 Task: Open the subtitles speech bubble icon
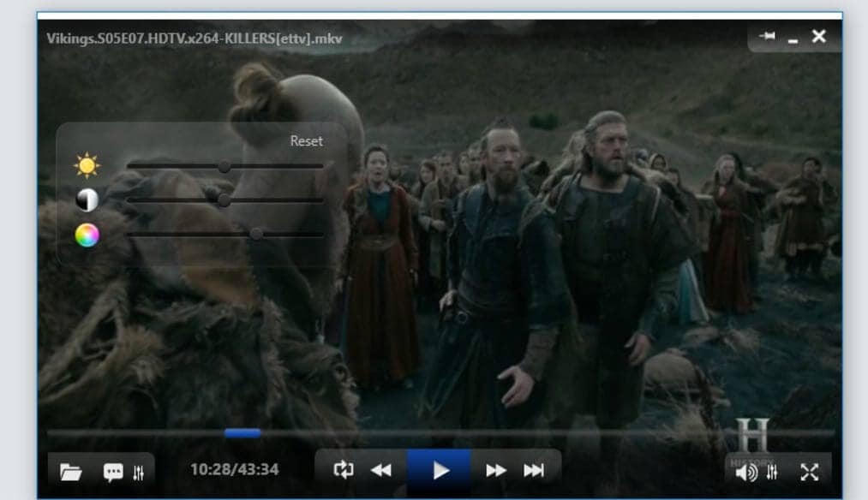(x=113, y=473)
